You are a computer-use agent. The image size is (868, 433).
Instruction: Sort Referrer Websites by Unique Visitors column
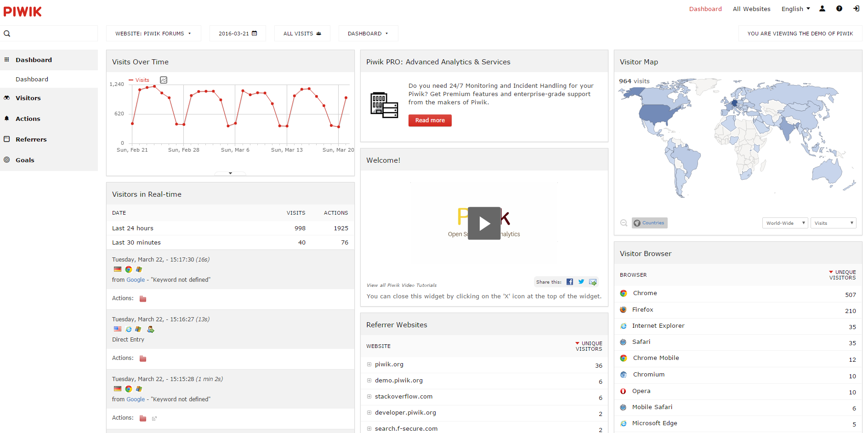589,346
